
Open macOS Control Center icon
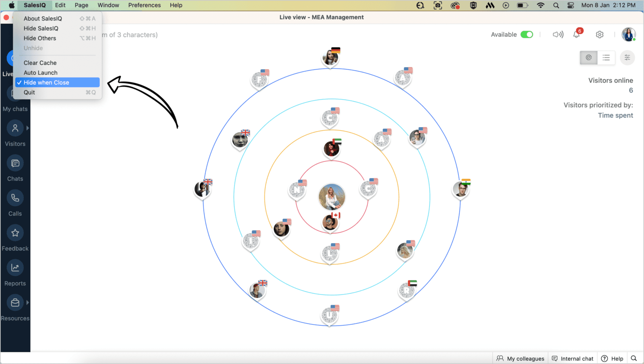pos(571,5)
